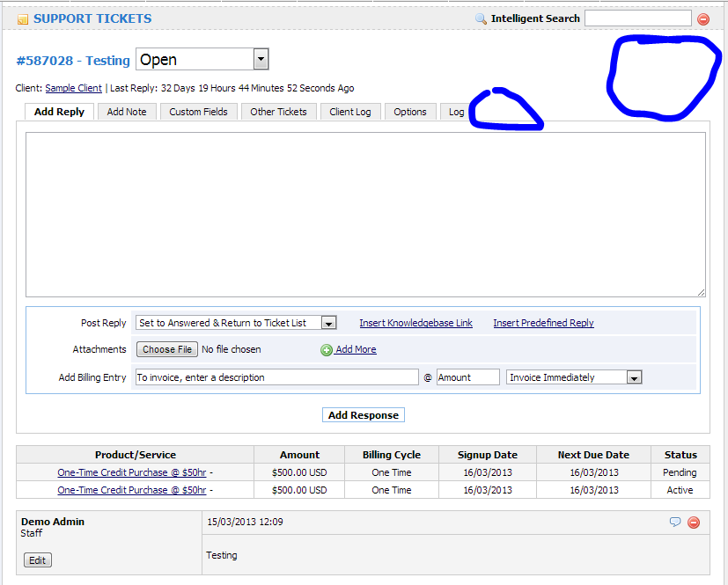Click the quote reply speech bubble icon
728x585 pixels.
click(x=675, y=522)
